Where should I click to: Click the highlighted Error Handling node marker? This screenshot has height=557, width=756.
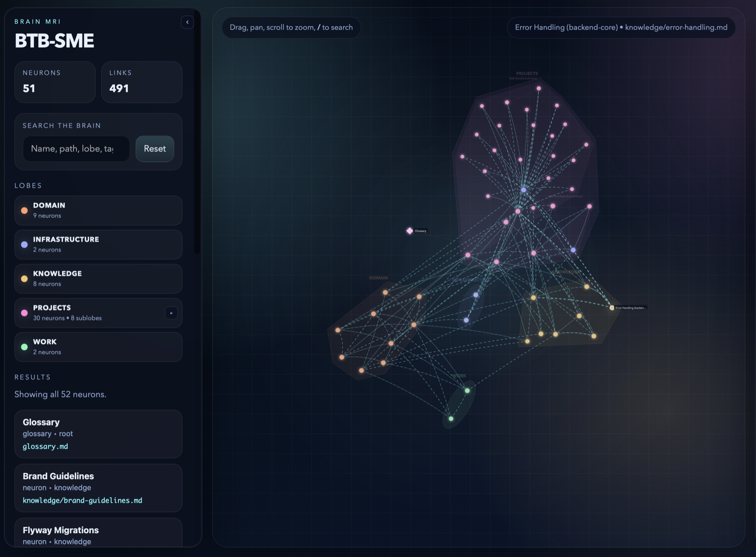pos(611,306)
